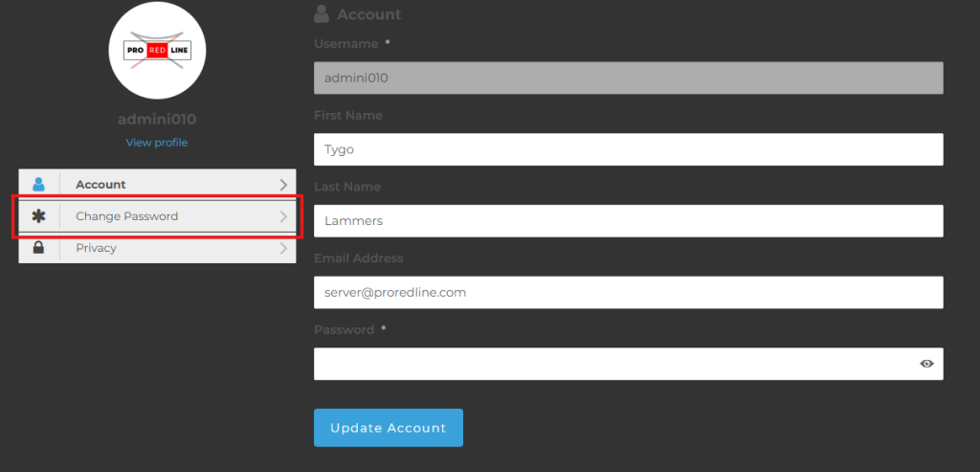Click the Update Account button
The width and height of the screenshot is (980, 472).
[389, 428]
